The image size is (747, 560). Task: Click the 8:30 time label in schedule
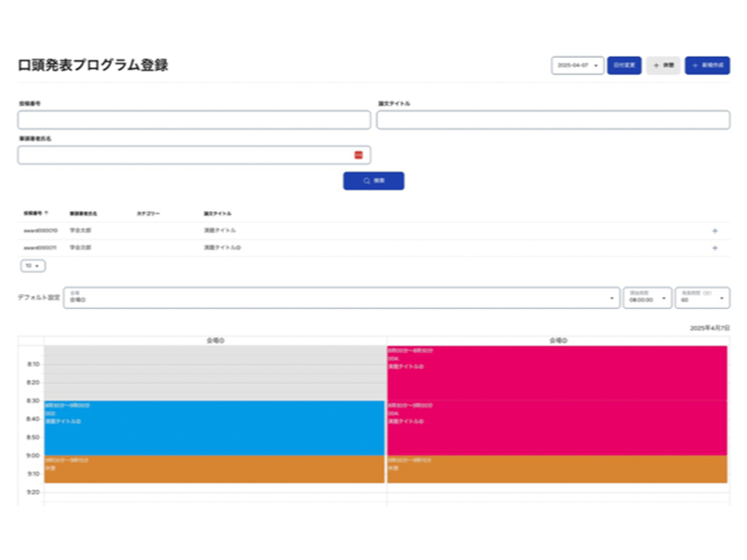point(33,401)
